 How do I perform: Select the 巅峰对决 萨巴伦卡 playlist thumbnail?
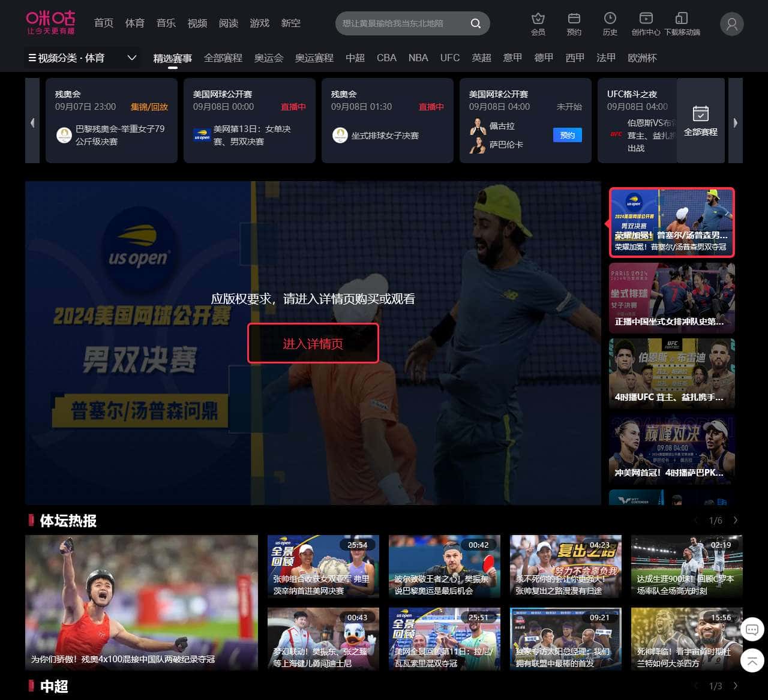(x=672, y=449)
